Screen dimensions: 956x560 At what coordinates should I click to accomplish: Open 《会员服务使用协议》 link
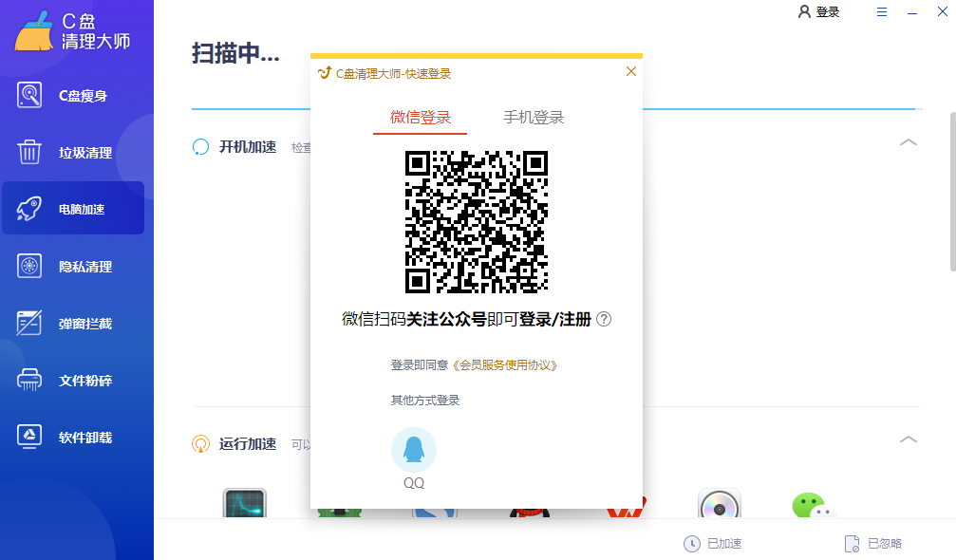click(x=505, y=365)
